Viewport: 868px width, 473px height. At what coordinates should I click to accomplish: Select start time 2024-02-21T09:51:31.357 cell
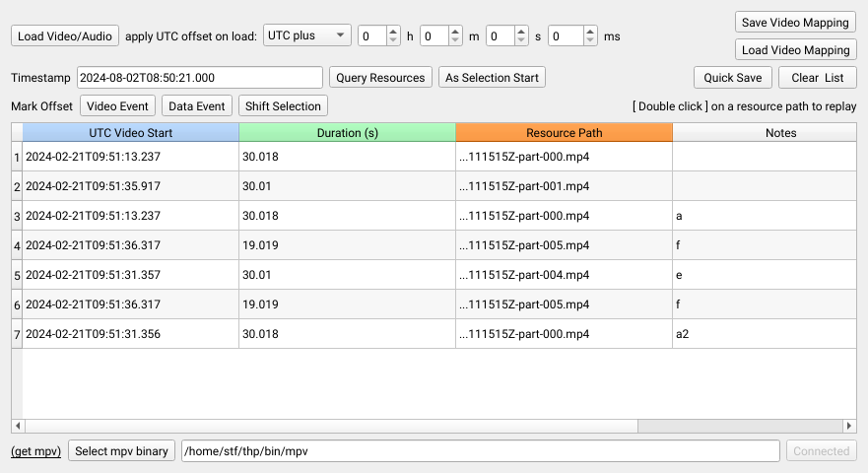pos(131,275)
